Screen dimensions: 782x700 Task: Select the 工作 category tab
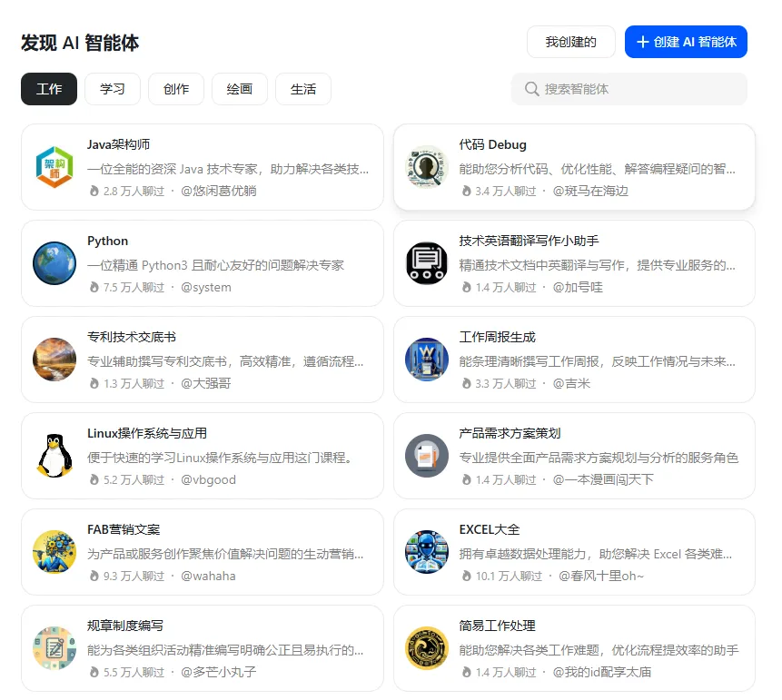tap(49, 89)
